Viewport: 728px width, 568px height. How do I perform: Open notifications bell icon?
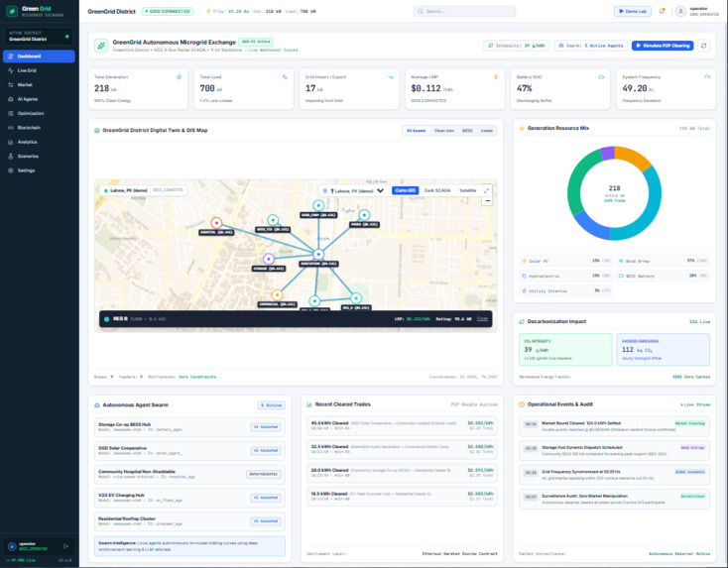click(x=662, y=11)
